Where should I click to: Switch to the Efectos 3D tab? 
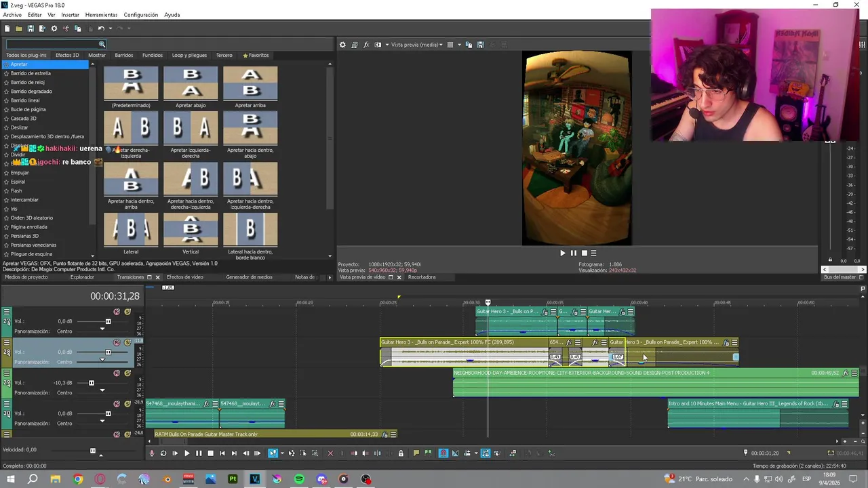pyautogui.click(x=67, y=55)
